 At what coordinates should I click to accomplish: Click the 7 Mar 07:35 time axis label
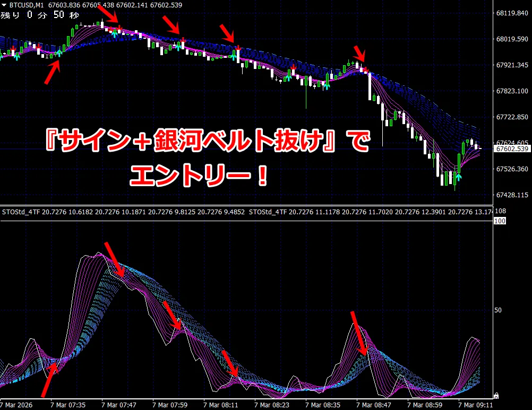click(x=67, y=405)
